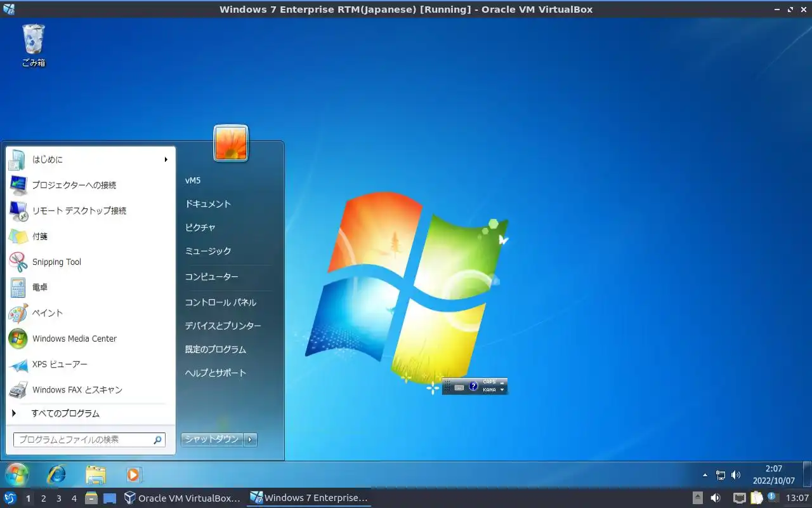The width and height of the screenshot is (812, 508).
Task: Click the user account picture
Action: [x=231, y=143]
